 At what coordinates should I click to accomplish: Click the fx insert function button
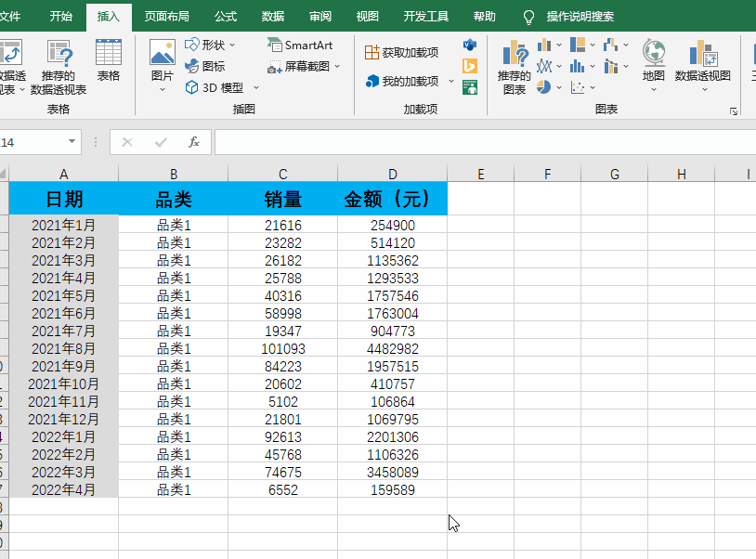pos(194,142)
